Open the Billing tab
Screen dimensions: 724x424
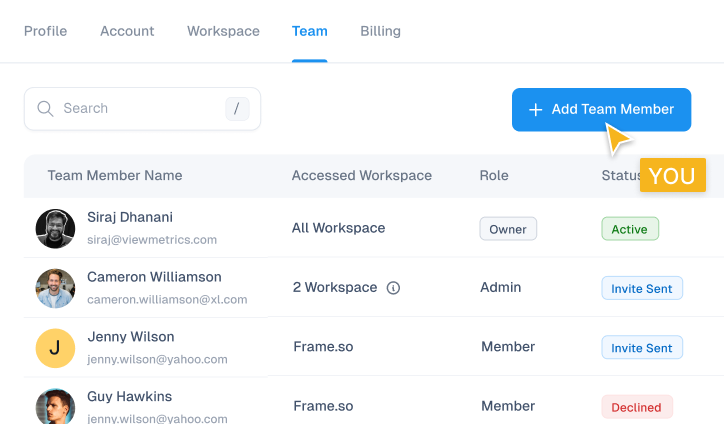[380, 31]
